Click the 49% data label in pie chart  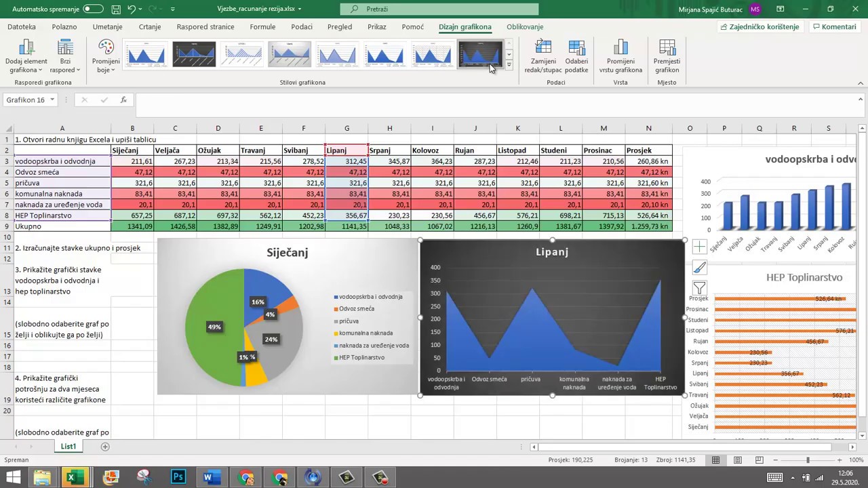click(x=214, y=327)
